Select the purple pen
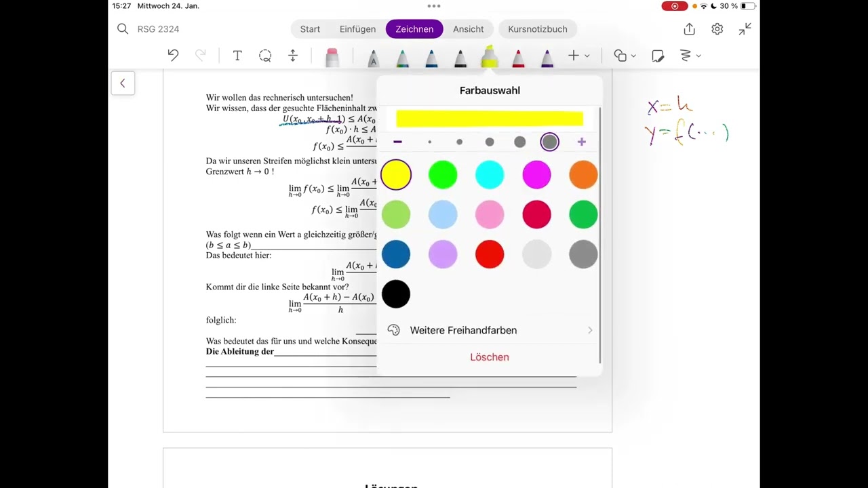 coord(547,58)
